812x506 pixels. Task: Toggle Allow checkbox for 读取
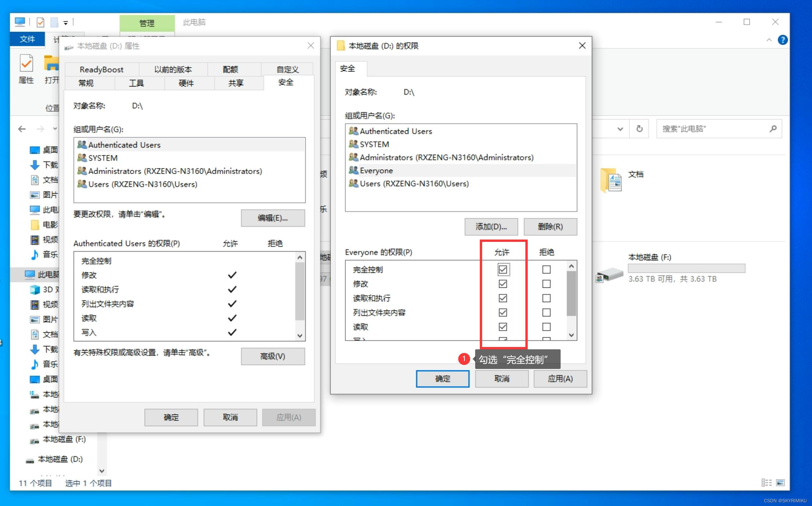coord(502,327)
